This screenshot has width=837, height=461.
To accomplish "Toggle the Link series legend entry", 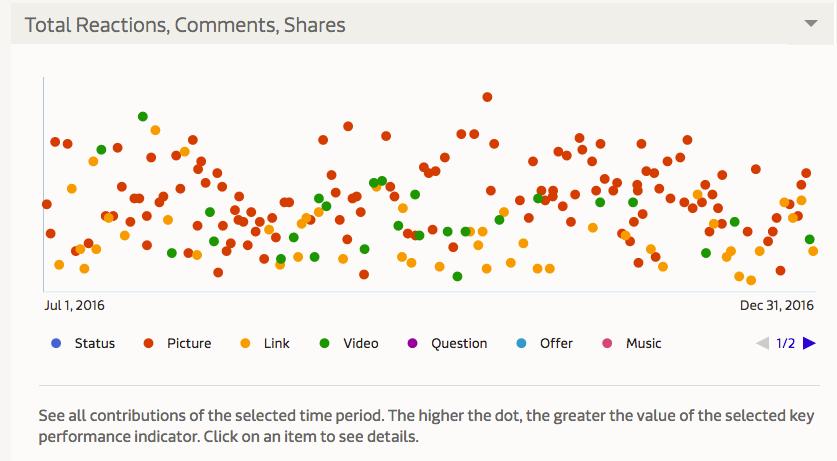I will pos(265,343).
